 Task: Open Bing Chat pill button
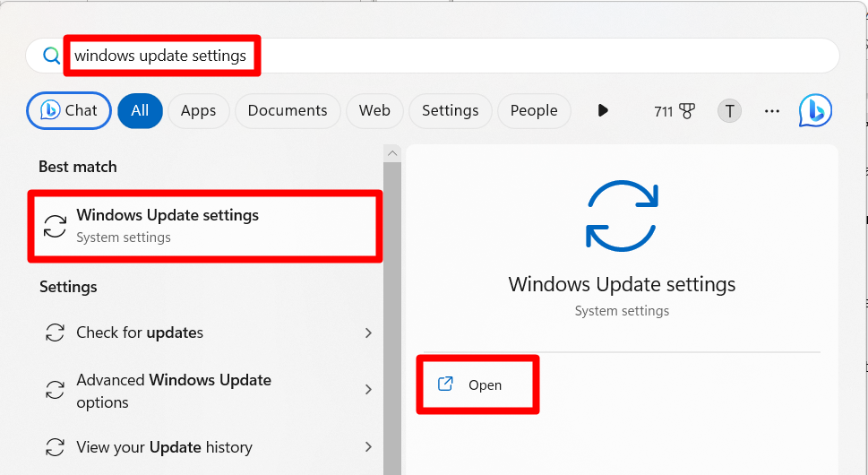pos(69,111)
